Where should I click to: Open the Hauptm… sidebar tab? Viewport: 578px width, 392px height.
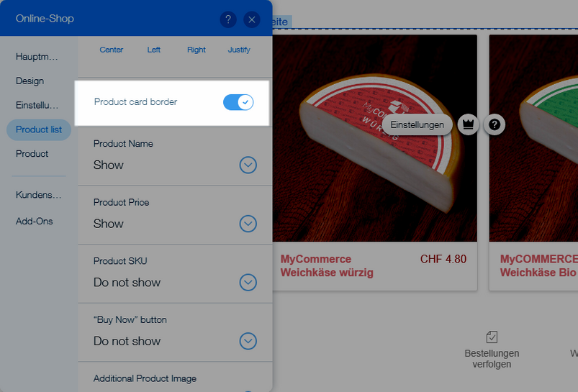tap(37, 57)
